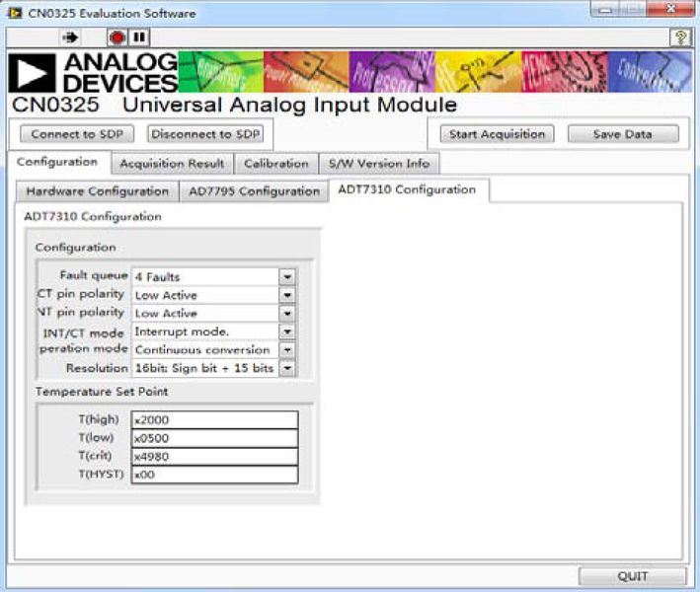The image size is (700, 592).
Task: Click the '4 Faults' combo box value
Action: coord(205,277)
